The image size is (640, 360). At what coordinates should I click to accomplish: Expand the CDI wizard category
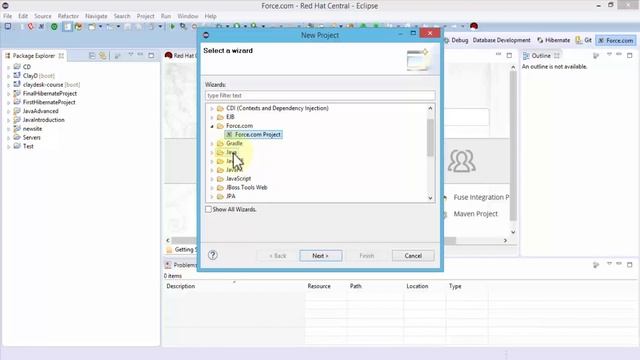pyautogui.click(x=212, y=109)
